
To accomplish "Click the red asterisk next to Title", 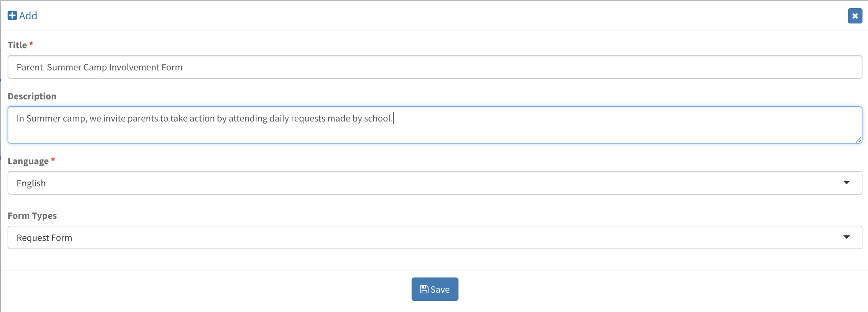I will (x=31, y=44).
